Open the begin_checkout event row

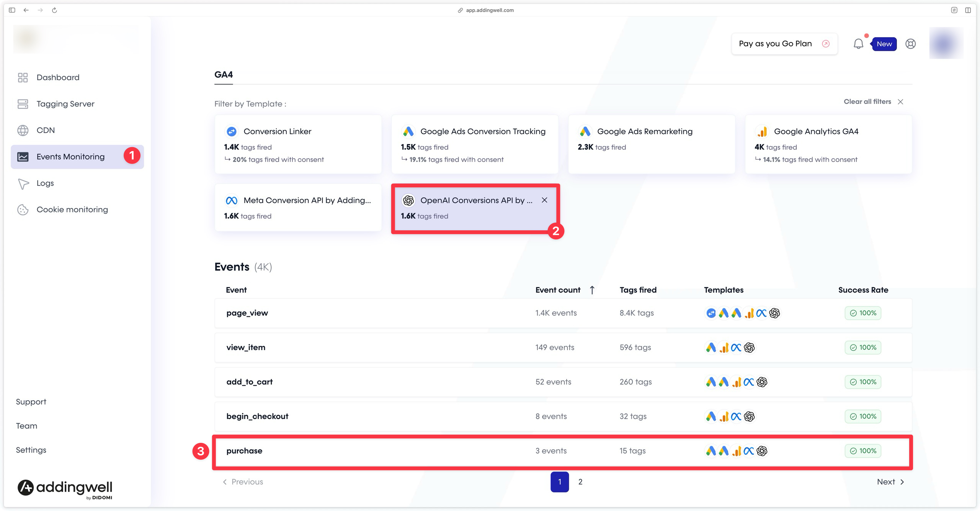point(563,416)
